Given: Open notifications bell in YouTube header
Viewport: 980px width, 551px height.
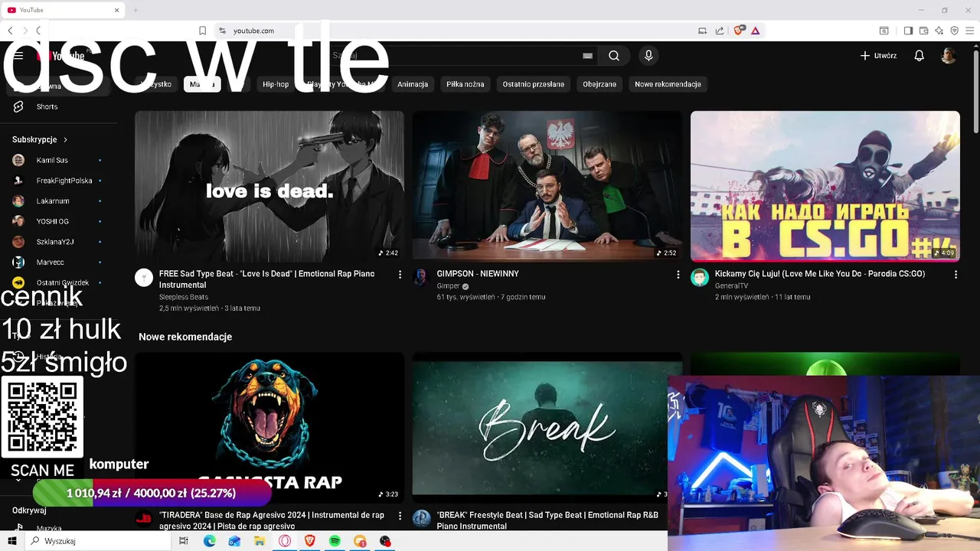Looking at the screenshot, I should pyautogui.click(x=920, y=56).
